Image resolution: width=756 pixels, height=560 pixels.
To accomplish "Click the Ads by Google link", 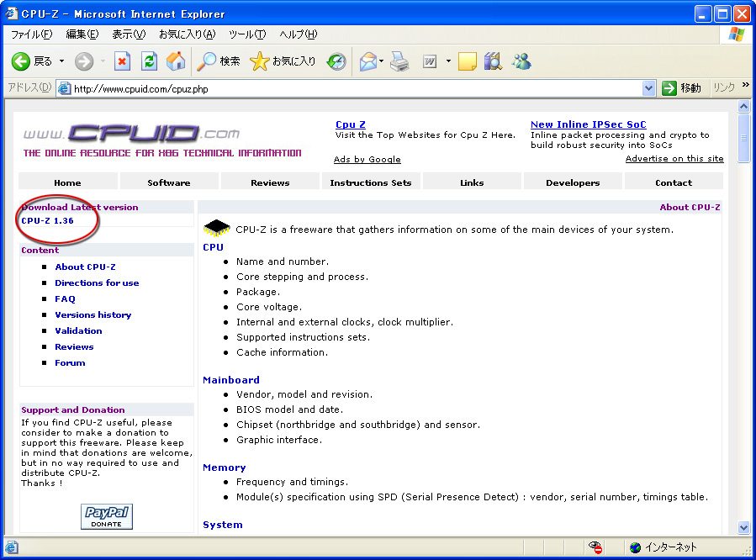I will coord(367,159).
